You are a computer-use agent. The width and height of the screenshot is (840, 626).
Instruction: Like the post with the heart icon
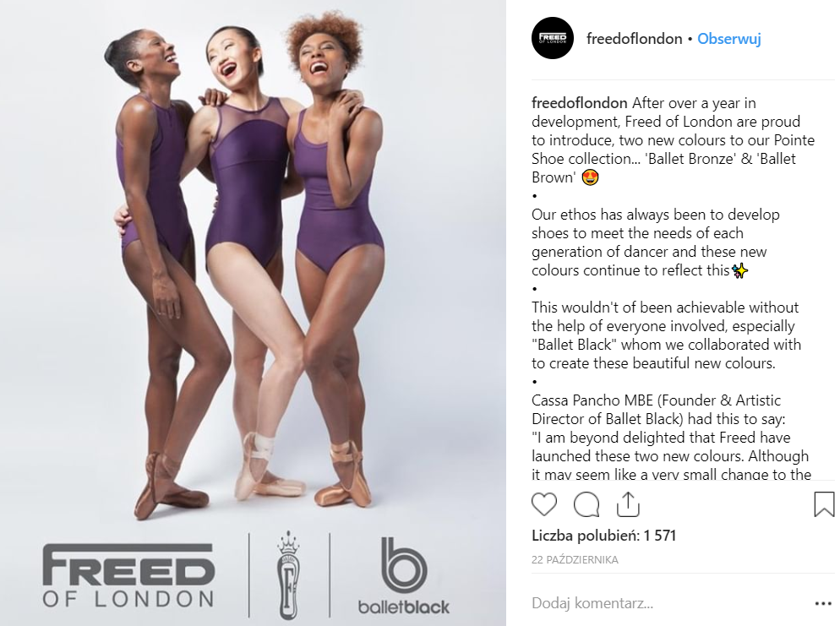tap(543, 504)
